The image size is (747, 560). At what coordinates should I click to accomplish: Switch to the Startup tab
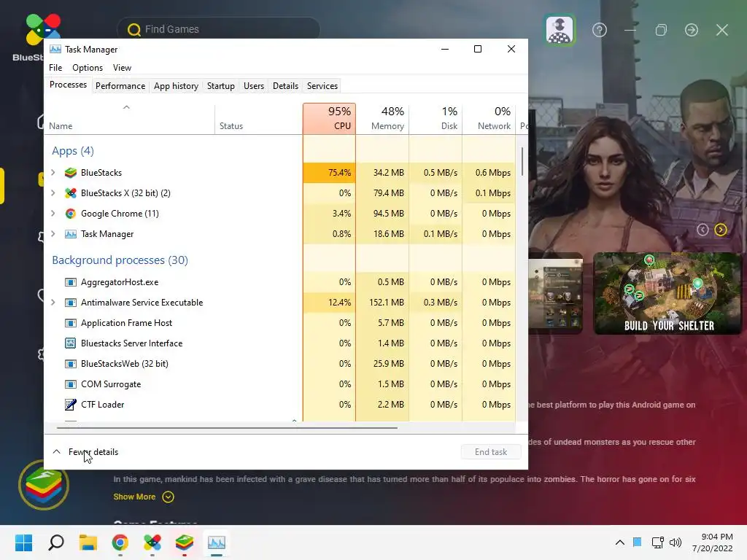pyautogui.click(x=220, y=86)
